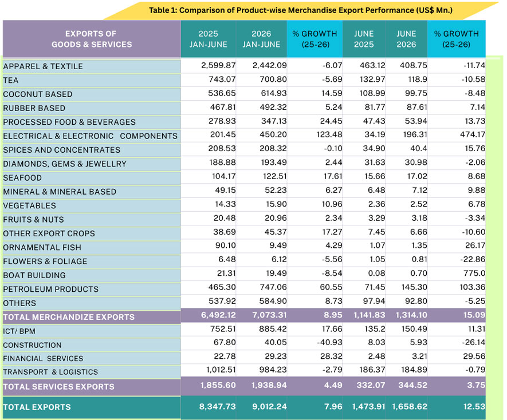507x420 pixels.
Task: Select the 'JUNE 2025' column header
Action: pyautogui.click(x=364, y=39)
